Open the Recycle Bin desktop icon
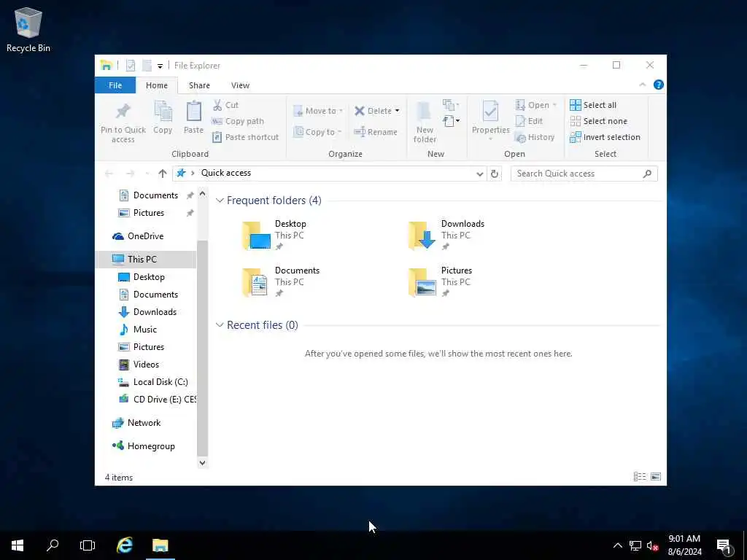747x560 pixels. pos(28,29)
